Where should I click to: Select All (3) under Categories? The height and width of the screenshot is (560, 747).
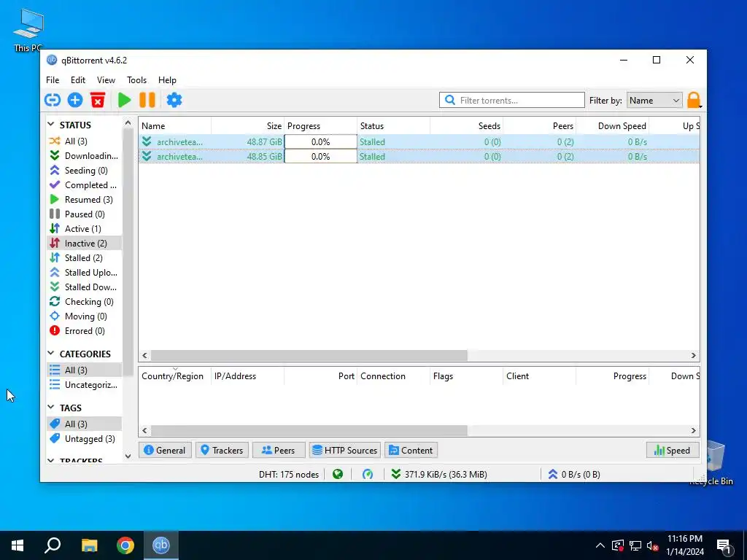pos(84,370)
